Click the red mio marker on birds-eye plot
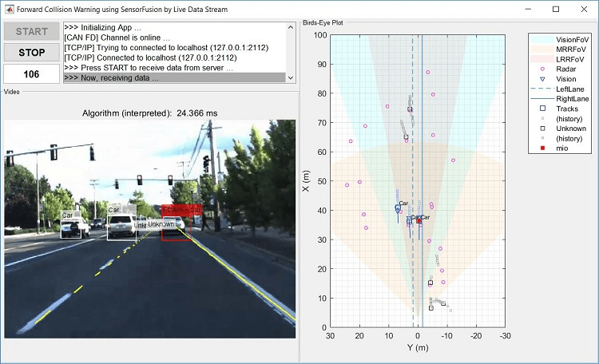The width and height of the screenshot is (599, 364). click(419, 221)
